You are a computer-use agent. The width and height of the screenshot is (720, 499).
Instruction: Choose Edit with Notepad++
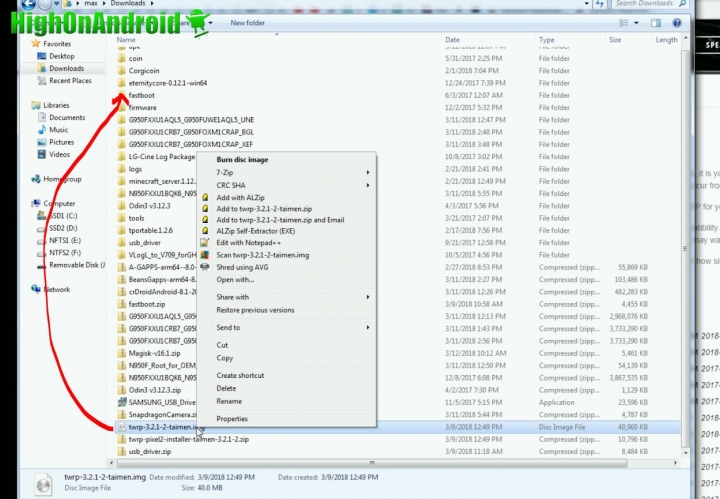(248, 243)
